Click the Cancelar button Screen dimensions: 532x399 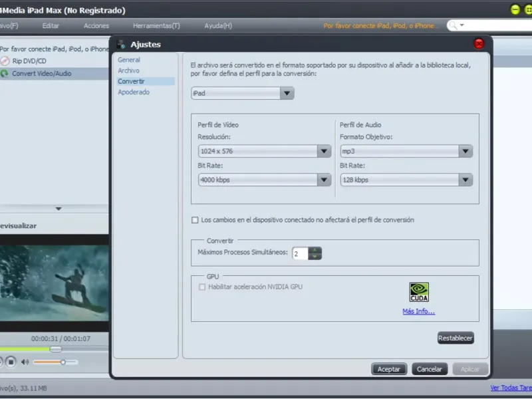pyautogui.click(x=430, y=369)
